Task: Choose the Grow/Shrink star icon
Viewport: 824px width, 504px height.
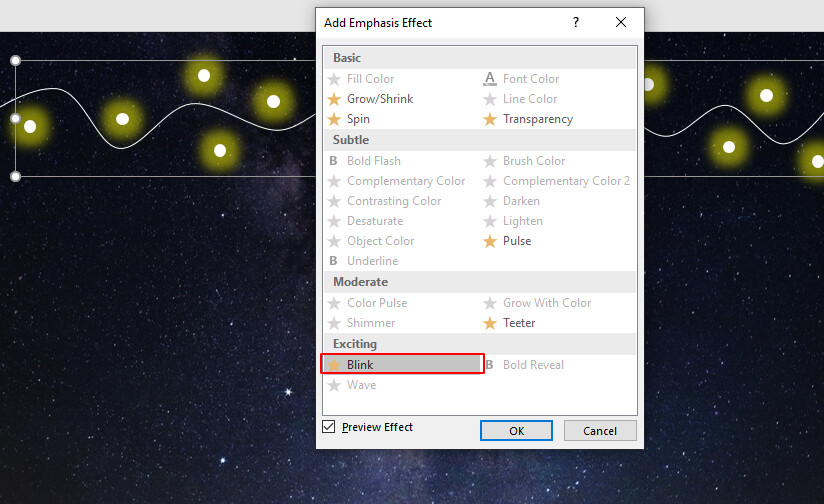Action: pyautogui.click(x=334, y=99)
